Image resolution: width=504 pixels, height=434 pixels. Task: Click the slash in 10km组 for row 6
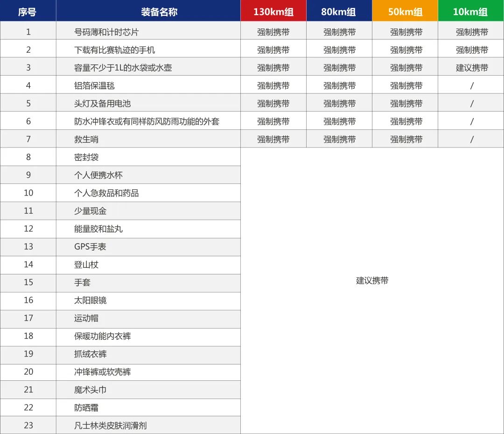tap(472, 121)
